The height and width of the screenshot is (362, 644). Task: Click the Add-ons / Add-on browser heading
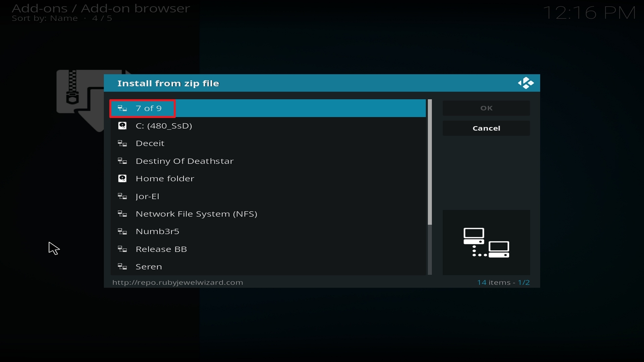pos(101,8)
